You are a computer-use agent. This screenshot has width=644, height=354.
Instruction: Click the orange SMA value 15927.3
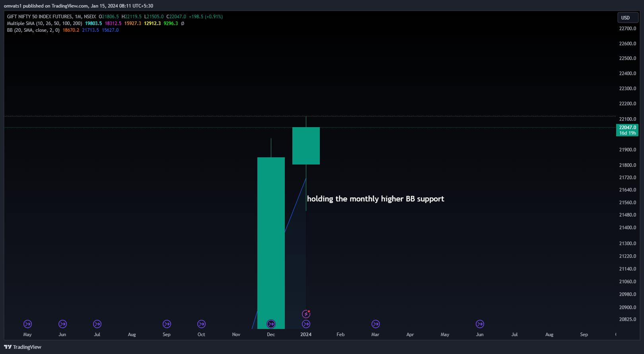[x=133, y=23]
